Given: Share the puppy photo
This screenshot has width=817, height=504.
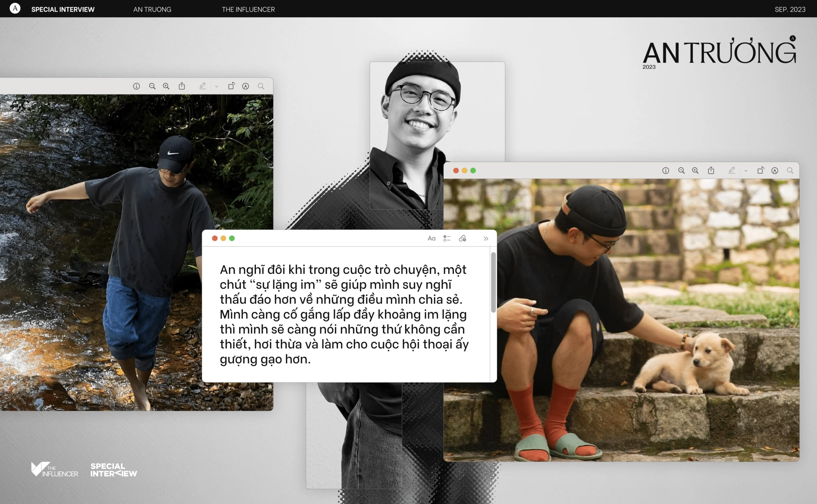Looking at the screenshot, I should (711, 170).
